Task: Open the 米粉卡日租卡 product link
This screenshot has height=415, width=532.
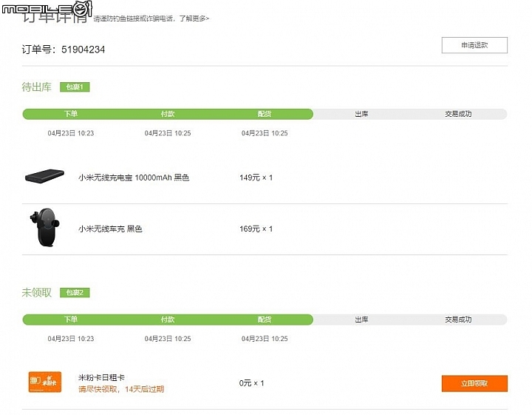Action: [x=101, y=377]
